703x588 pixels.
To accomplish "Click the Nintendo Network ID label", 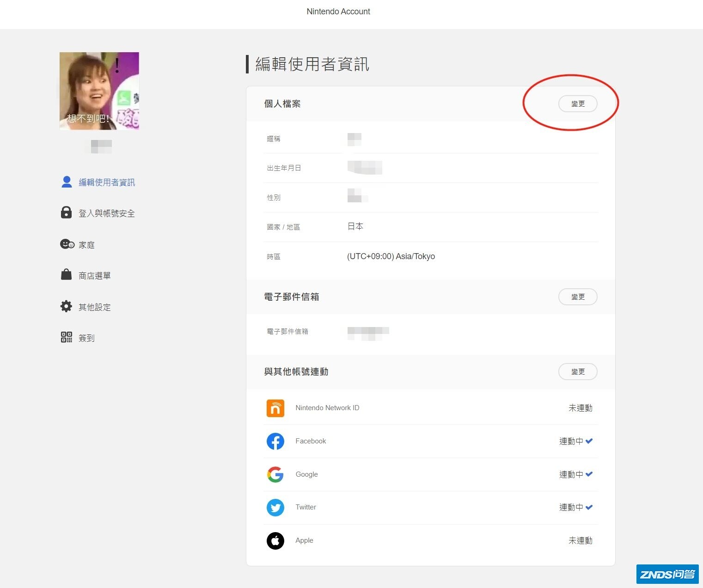I will 327,408.
